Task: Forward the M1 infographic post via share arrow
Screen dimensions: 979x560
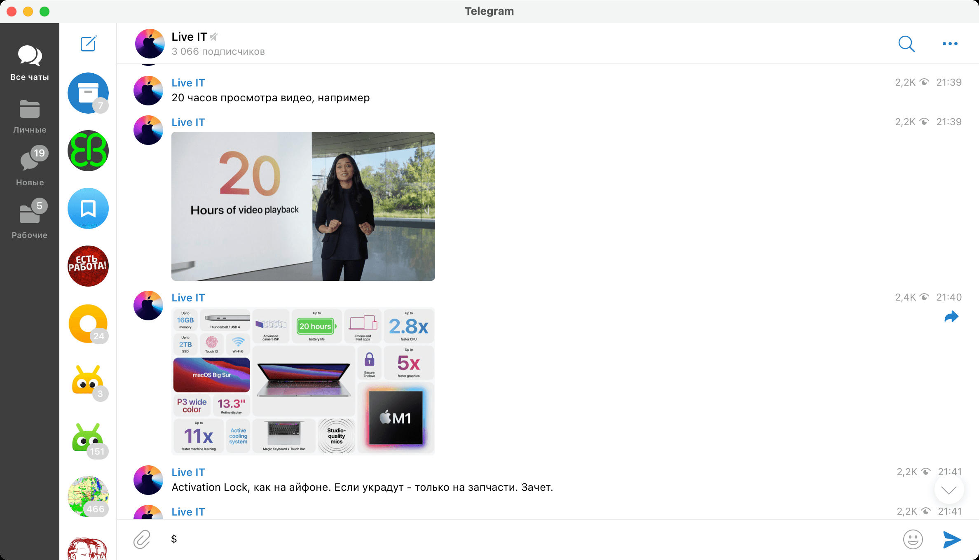Action: point(951,317)
